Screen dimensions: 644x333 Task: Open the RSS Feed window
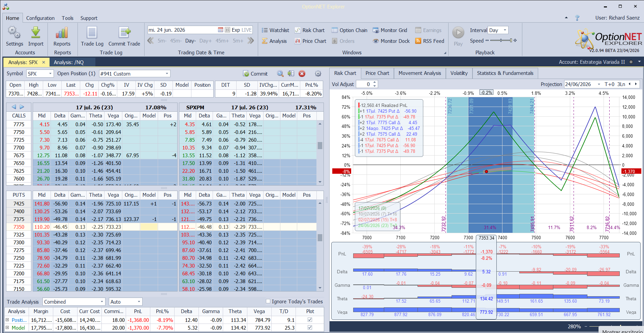(430, 41)
